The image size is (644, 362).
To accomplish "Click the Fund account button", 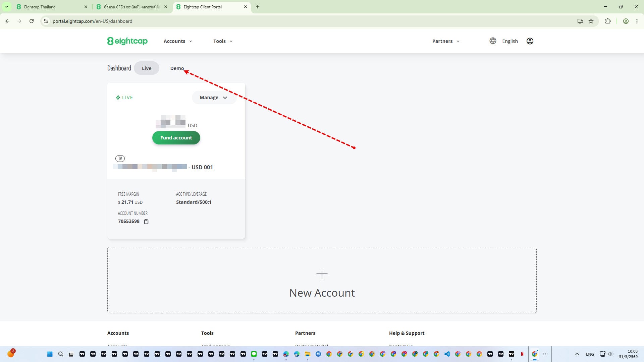I will (176, 138).
